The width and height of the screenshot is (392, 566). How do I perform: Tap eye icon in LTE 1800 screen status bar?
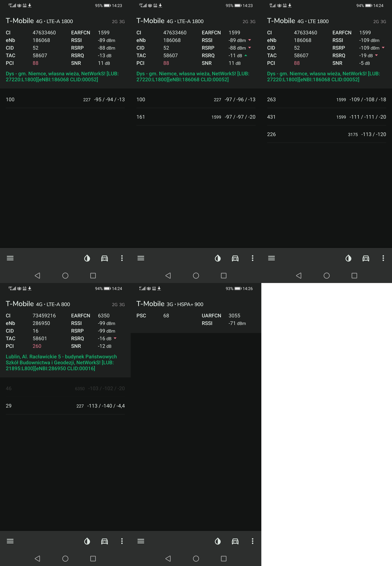(279, 5)
